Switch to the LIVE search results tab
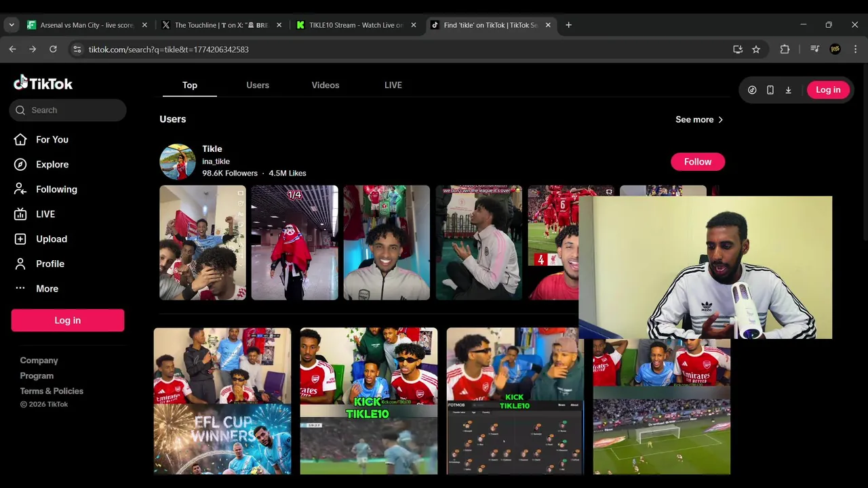 [x=393, y=85]
